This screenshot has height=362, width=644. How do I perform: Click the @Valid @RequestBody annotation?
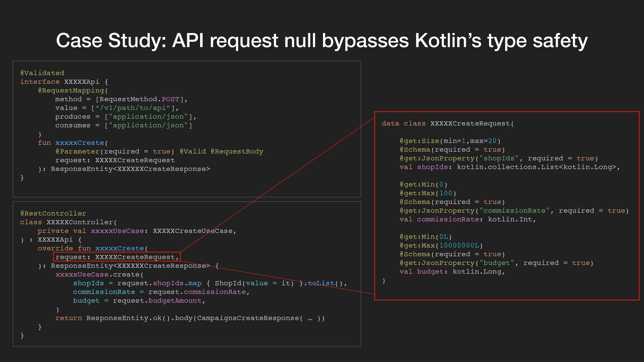point(221,152)
